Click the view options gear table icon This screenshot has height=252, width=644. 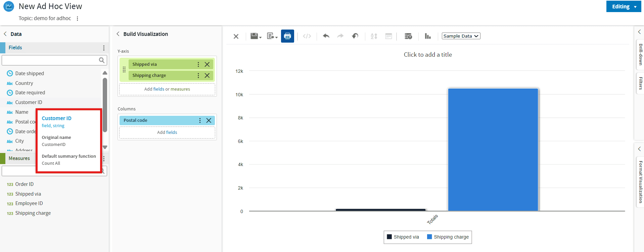(x=408, y=36)
